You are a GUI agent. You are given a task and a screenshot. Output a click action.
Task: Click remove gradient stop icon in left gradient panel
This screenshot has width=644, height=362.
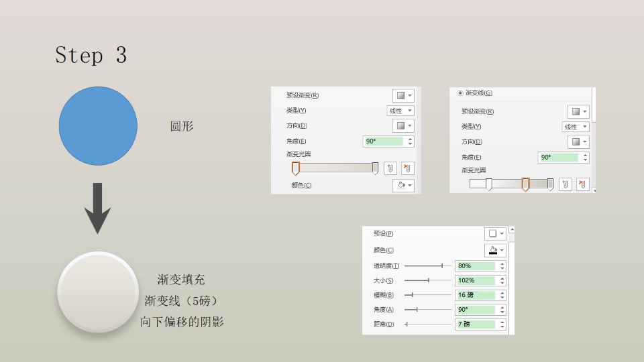click(x=407, y=169)
